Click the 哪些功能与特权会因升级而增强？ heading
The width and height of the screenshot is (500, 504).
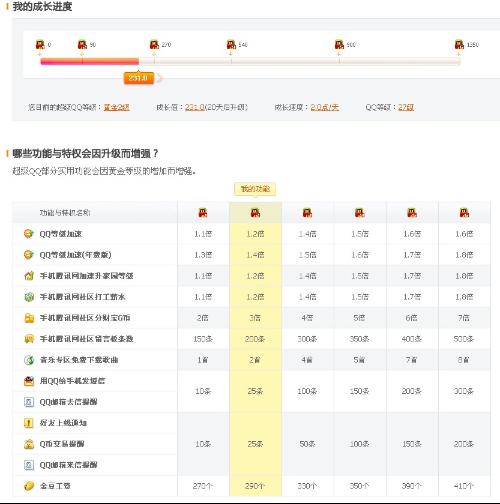(x=85, y=154)
